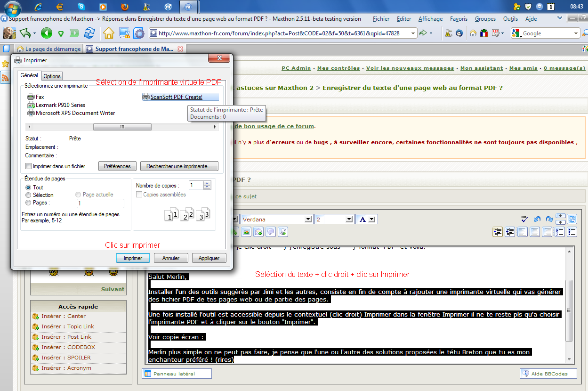Open the address bar URL dropdown
588x391 pixels.
click(x=413, y=33)
